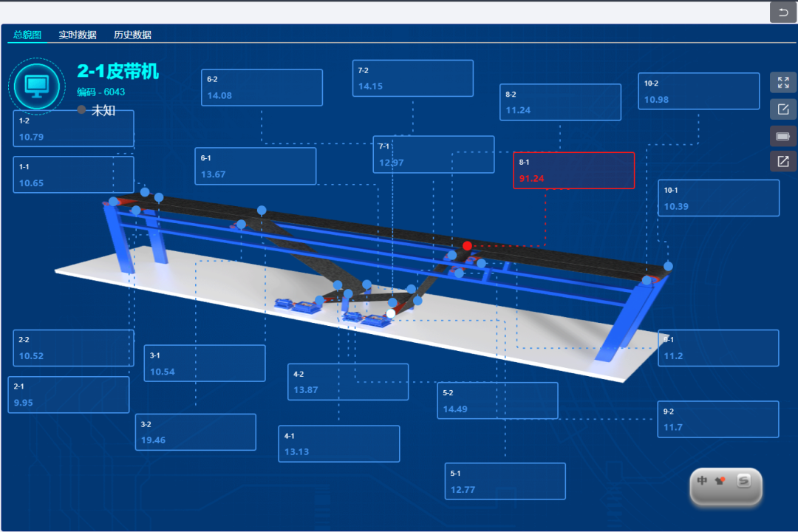Click the back arrow button at top right
798x532 pixels.
point(782,13)
